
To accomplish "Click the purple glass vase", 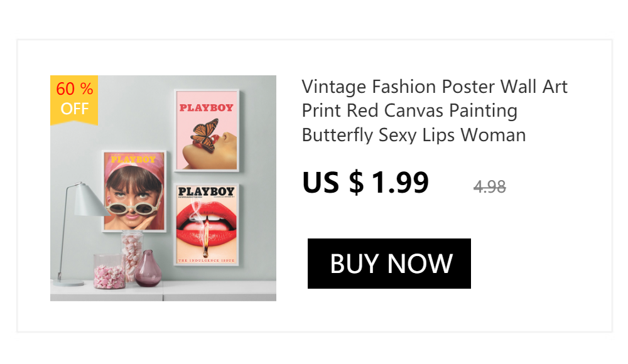I will tap(148, 270).
